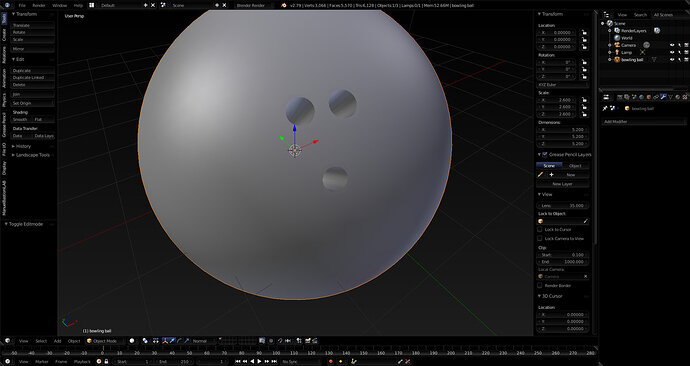Toggle Lamp visibility eye in outliner
The height and width of the screenshot is (366, 690).
[x=672, y=52]
